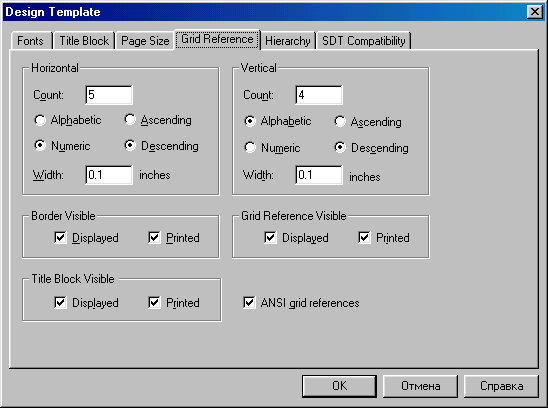This screenshot has width=548, height=408.
Task: Click the Horizontal Width input field
Action: pyautogui.click(x=109, y=174)
